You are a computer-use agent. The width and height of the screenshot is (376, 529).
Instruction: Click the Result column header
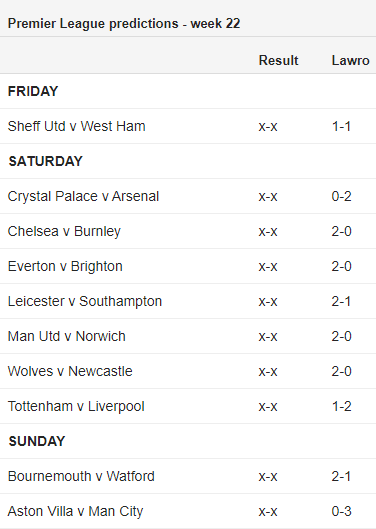278,60
